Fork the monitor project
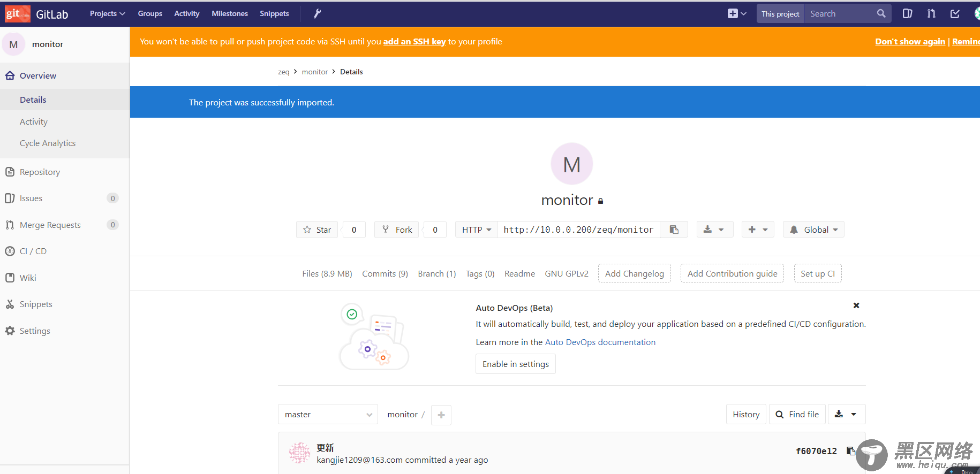Image resolution: width=980 pixels, height=474 pixels. pos(397,230)
